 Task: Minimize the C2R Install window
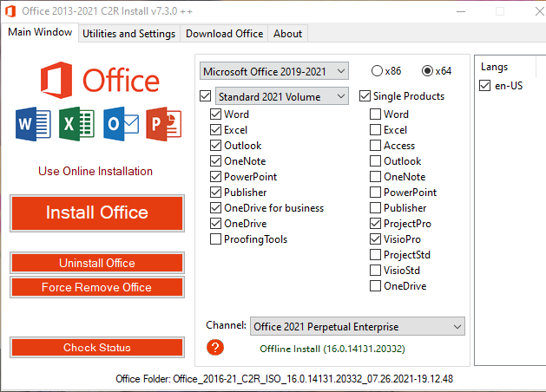pos(461,11)
